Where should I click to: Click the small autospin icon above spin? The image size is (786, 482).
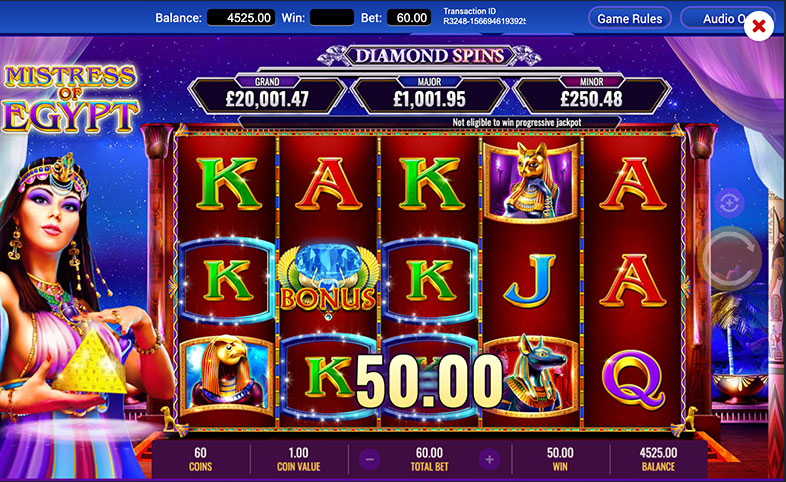point(728,203)
